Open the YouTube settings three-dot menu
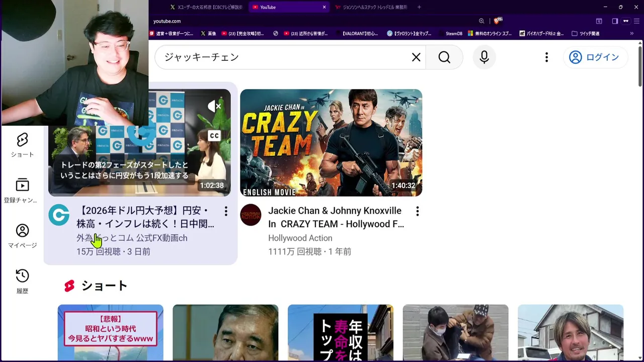The width and height of the screenshot is (644, 362). [x=546, y=57]
